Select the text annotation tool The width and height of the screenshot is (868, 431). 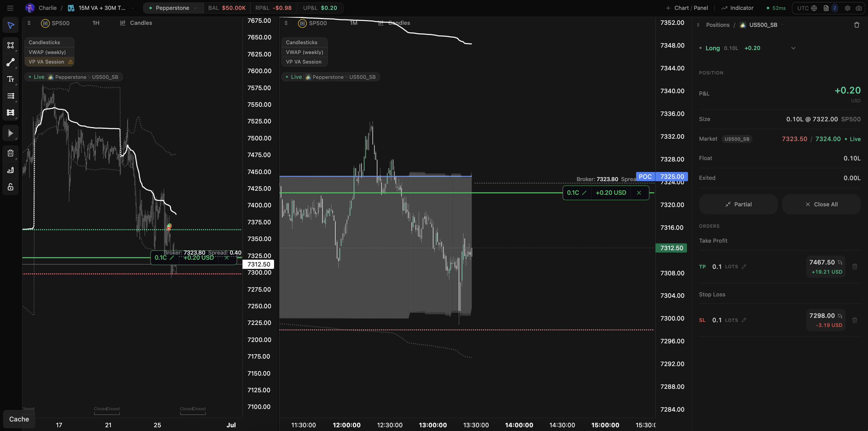[x=11, y=79]
